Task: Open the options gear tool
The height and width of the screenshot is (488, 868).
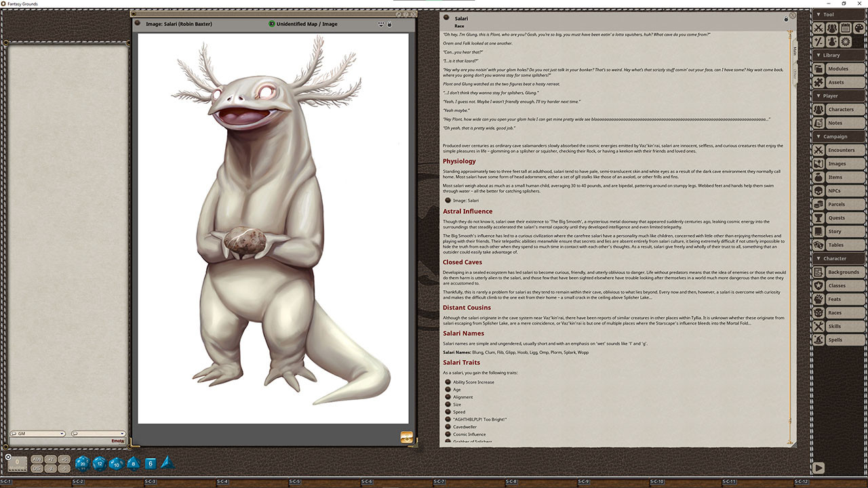Action: point(846,42)
